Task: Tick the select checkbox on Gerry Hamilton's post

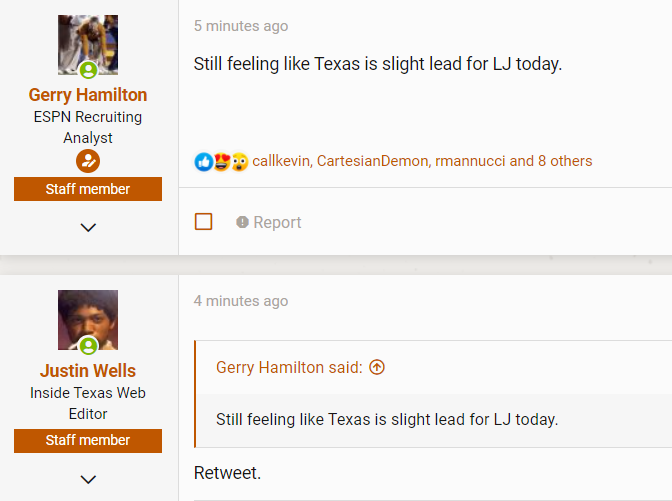Action: pos(204,222)
